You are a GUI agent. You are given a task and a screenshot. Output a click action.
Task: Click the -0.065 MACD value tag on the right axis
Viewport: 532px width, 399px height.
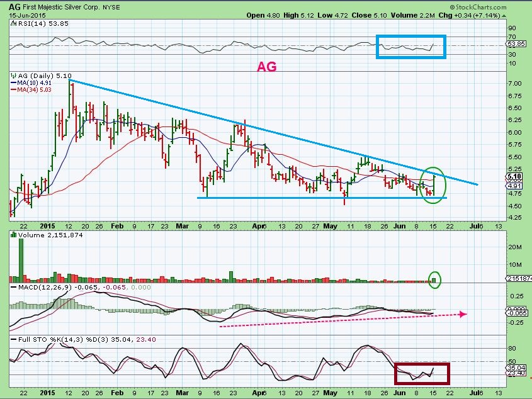pos(517,313)
